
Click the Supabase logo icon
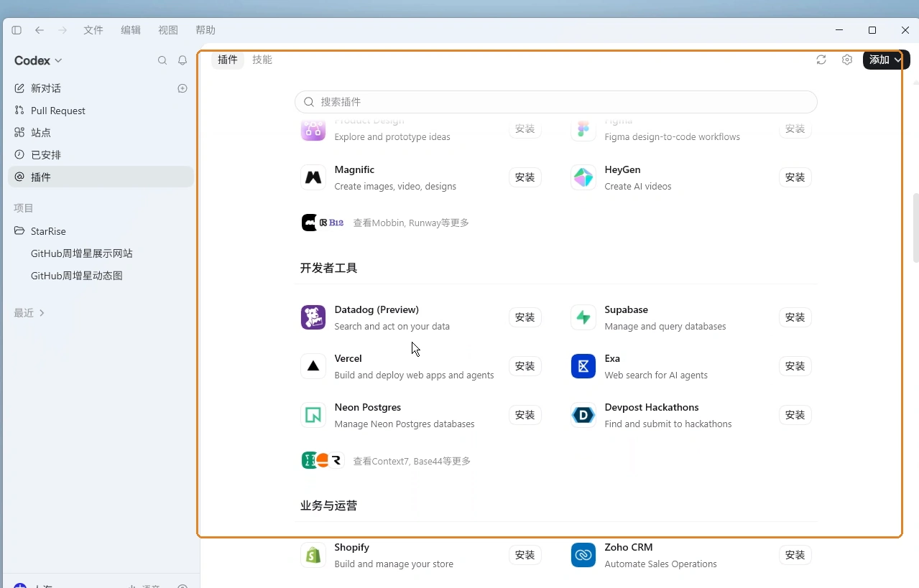coord(583,317)
